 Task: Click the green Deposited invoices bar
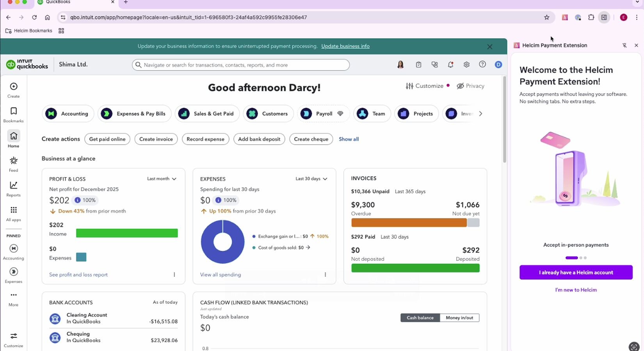point(415,268)
